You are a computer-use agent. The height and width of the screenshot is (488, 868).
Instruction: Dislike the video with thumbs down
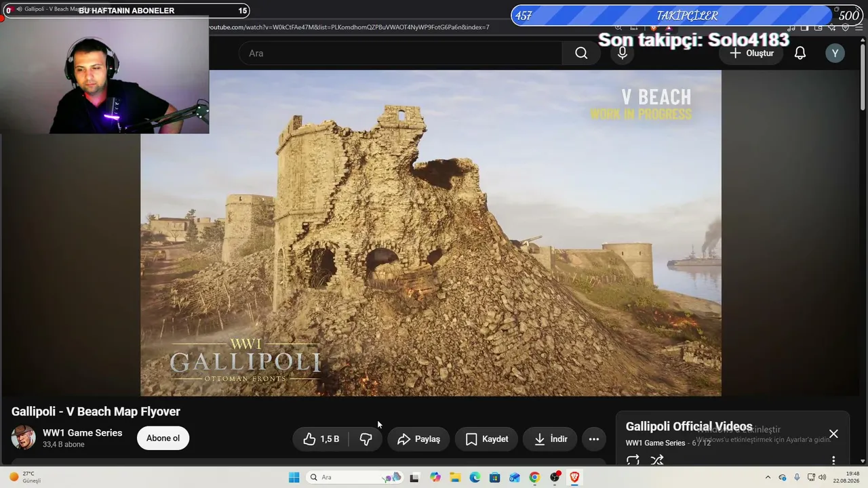tap(366, 439)
